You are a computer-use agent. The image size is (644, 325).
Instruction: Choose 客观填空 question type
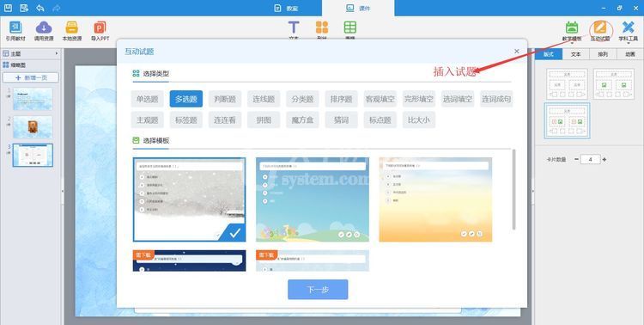380,99
